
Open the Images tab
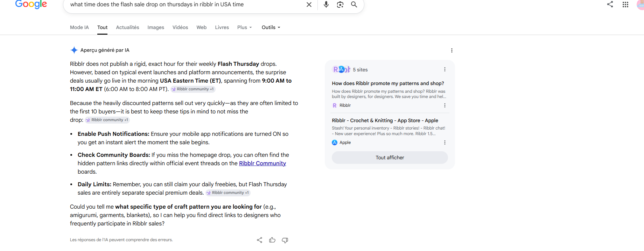[156, 27]
